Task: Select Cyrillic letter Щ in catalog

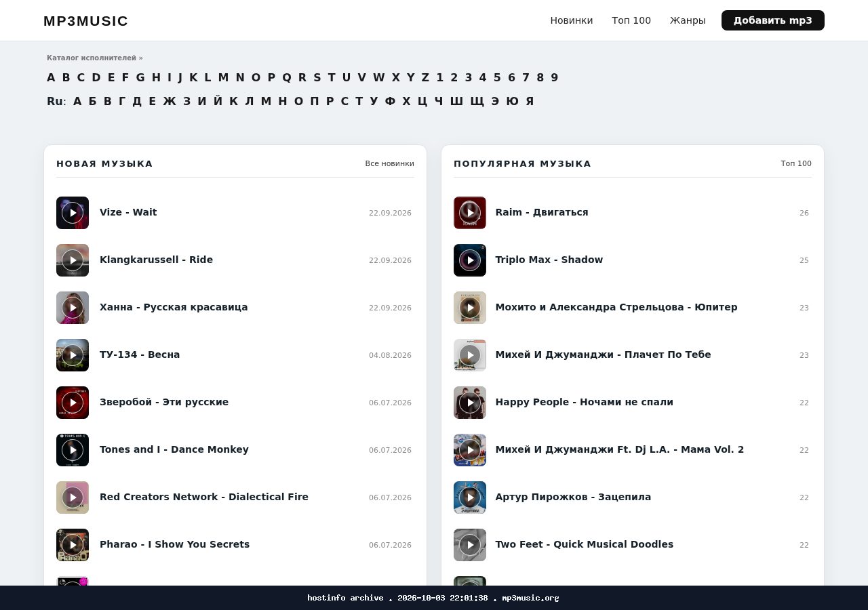Action: point(477,101)
